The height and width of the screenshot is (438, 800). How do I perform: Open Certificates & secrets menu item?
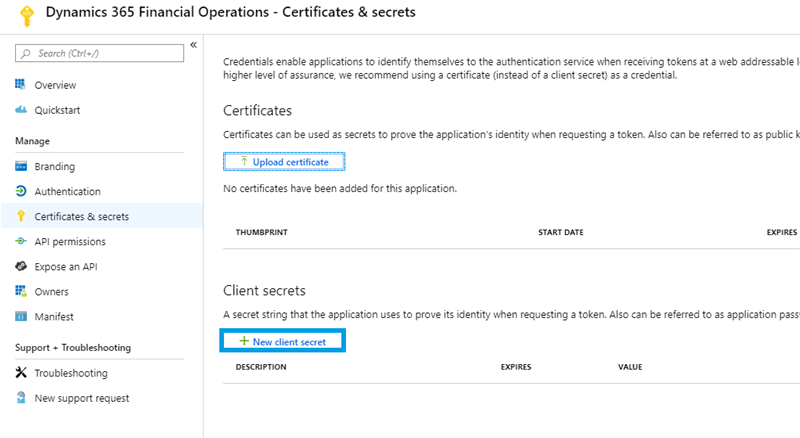[81, 217]
